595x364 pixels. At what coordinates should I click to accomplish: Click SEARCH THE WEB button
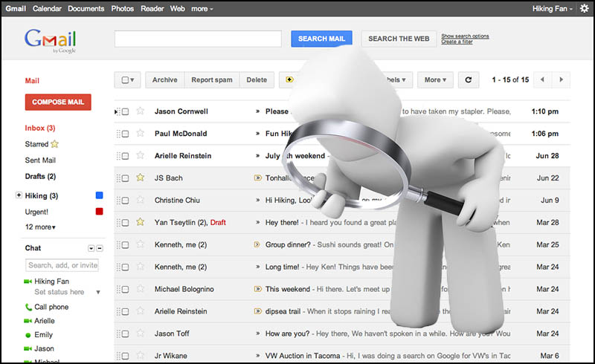click(399, 39)
